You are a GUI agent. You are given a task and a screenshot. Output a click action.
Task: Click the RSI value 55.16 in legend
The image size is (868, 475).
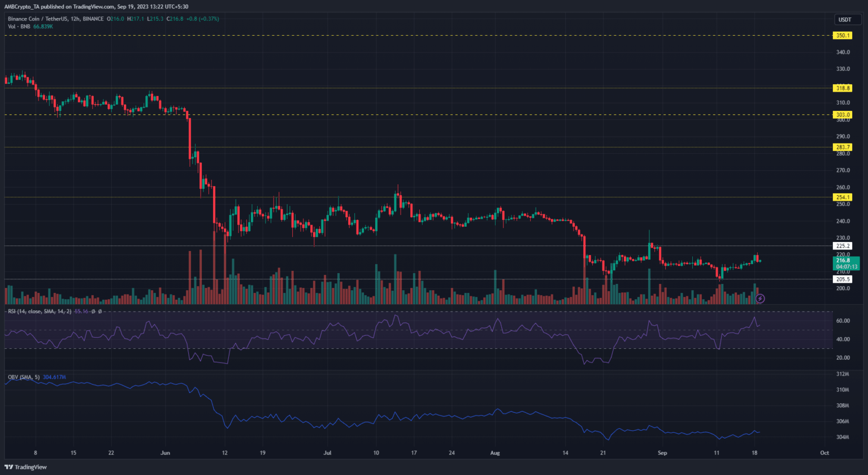(x=81, y=312)
